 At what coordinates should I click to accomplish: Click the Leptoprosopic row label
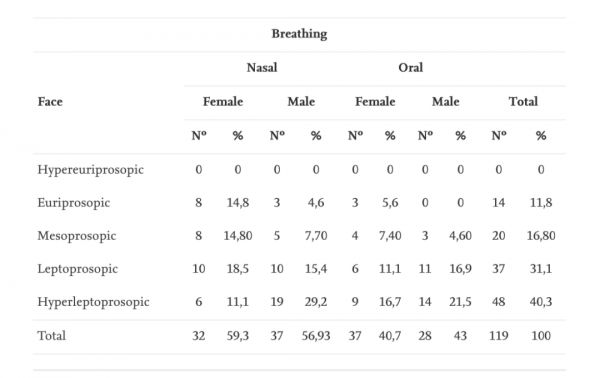click(x=77, y=269)
